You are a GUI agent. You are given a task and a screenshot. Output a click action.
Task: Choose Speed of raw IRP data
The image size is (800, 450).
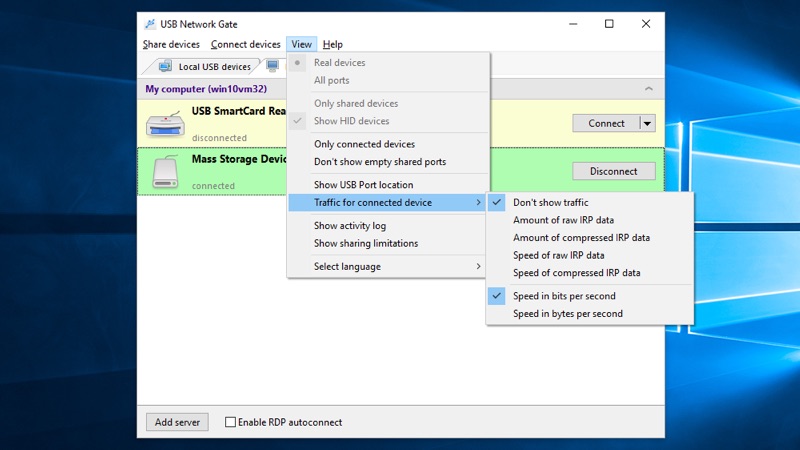(590, 255)
